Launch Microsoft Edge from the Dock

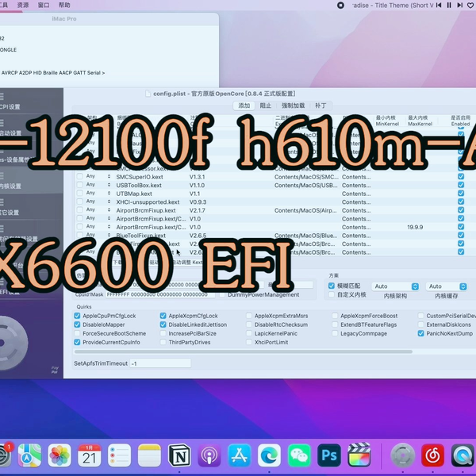pos(269,455)
